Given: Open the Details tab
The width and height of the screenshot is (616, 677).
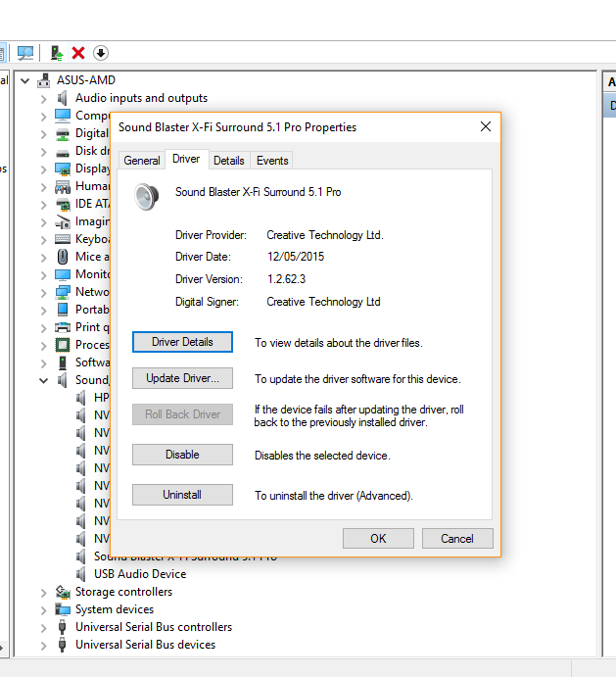Looking at the screenshot, I should [x=229, y=161].
